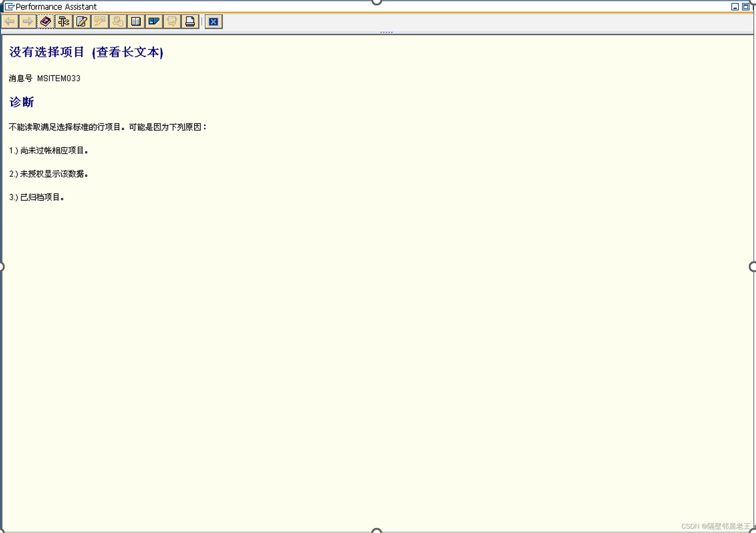Viewport: 756px width, 533px height.
Task: Maximize the Performance Assistant window
Action: (x=746, y=6)
